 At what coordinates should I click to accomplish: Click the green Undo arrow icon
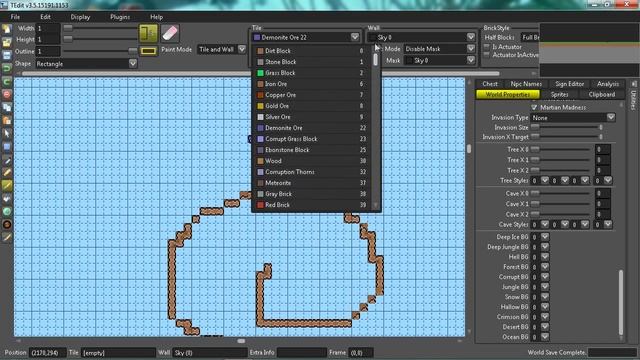[7, 68]
